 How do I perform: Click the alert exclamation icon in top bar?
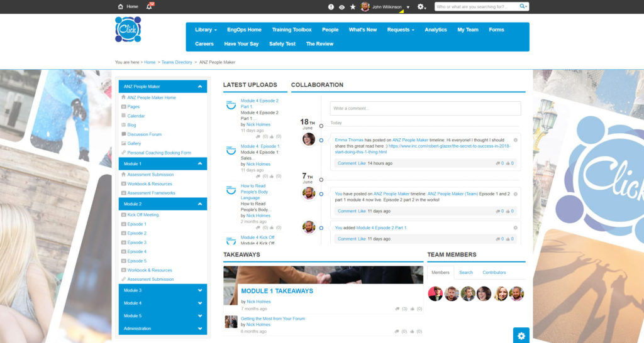point(331,7)
